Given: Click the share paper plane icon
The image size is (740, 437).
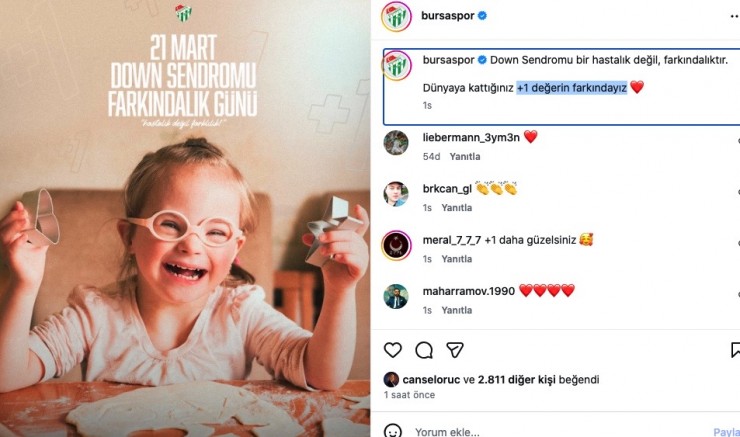Looking at the screenshot, I should tap(455, 350).
